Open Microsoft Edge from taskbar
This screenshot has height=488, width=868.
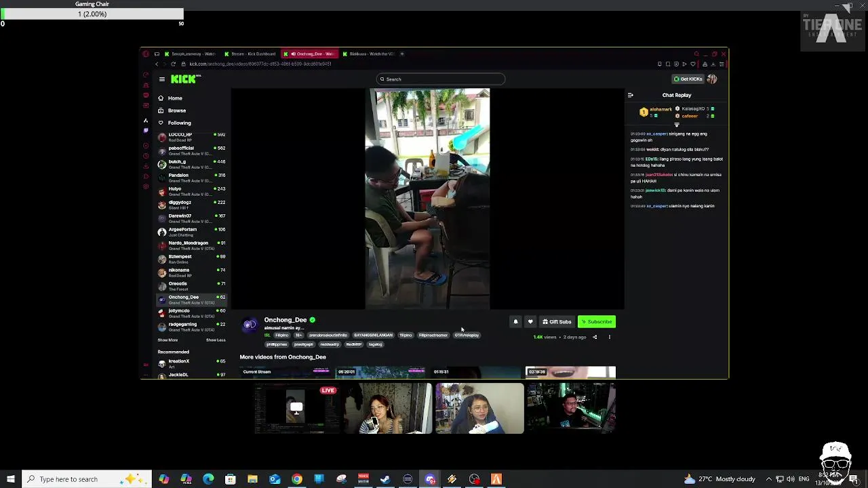tap(208, 479)
